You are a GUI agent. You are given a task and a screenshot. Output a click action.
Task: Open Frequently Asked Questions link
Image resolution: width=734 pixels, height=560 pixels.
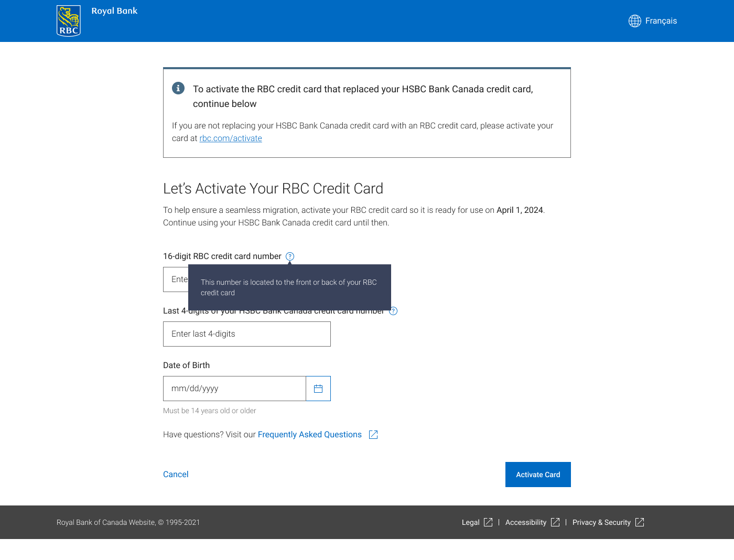(310, 435)
